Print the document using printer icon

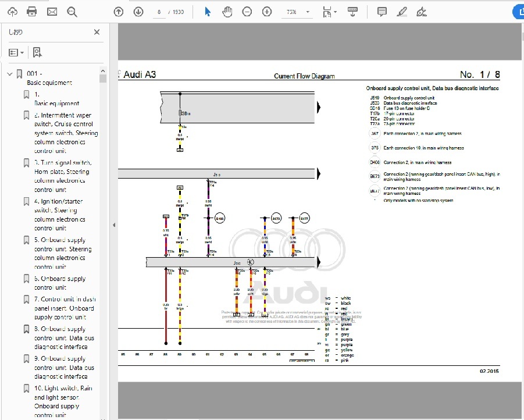tap(32, 12)
